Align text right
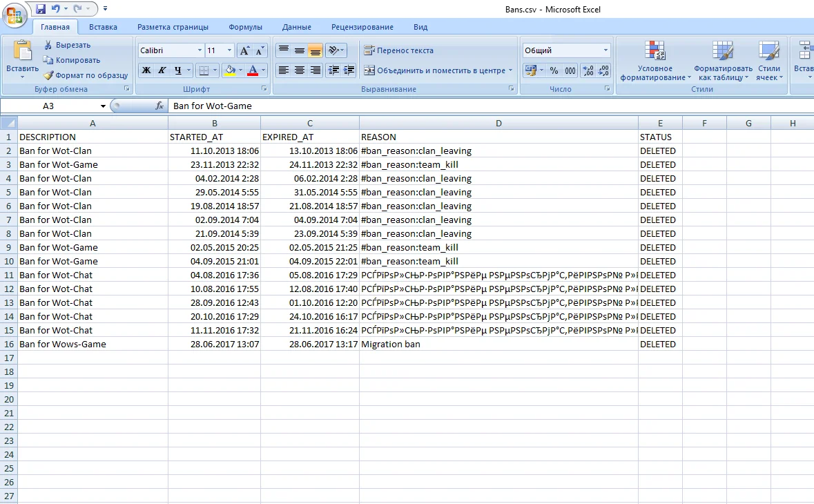The width and height of the screenshot is (814, 504). click(315, 70)
